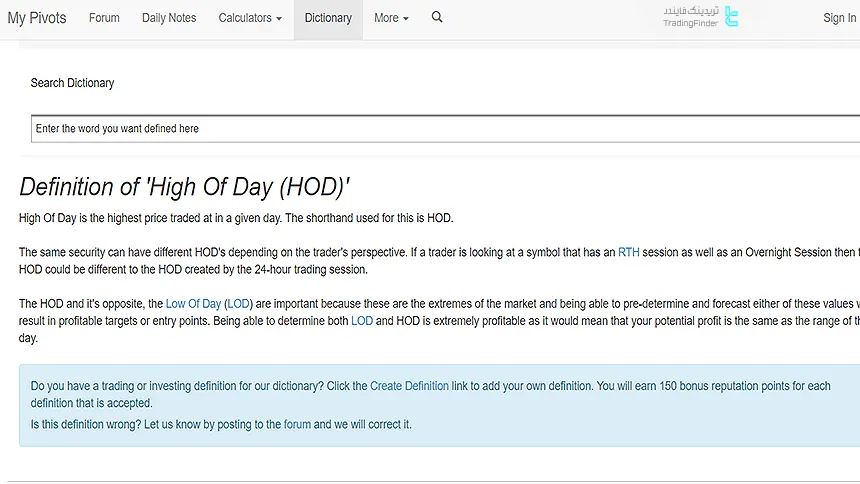
Task: Follow the RTH definition link
Action: pyautogui.click(x=628, y=253)
